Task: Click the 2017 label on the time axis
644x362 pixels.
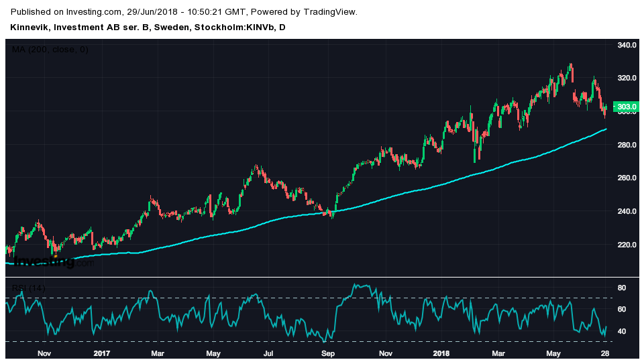Action: point(101,353)
